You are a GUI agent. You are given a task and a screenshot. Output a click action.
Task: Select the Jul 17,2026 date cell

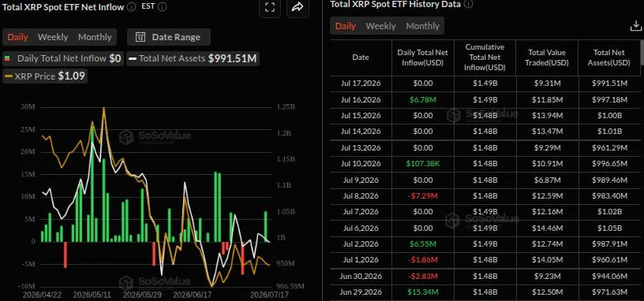[x=361, y=84]
